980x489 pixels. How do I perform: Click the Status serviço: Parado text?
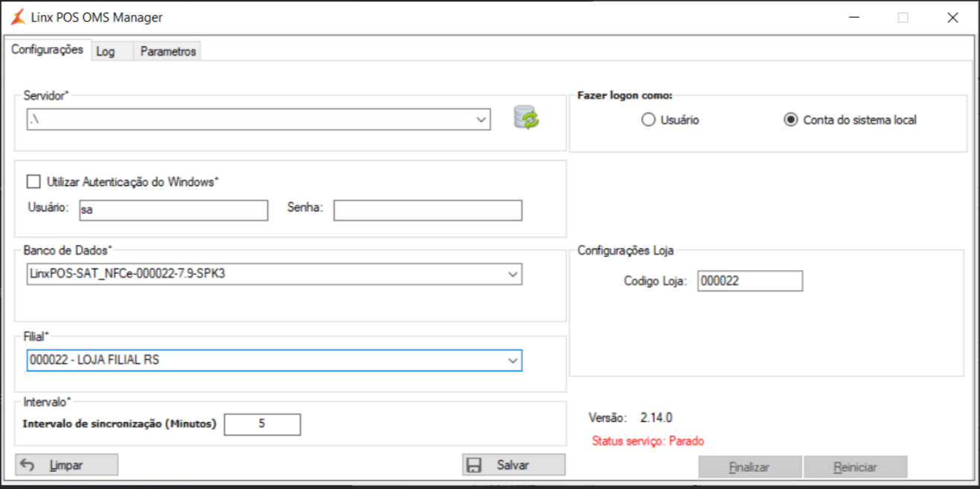648,441
